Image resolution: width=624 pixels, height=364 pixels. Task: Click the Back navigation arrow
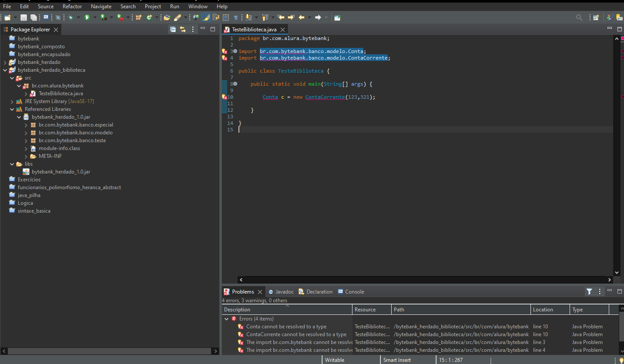301,17
